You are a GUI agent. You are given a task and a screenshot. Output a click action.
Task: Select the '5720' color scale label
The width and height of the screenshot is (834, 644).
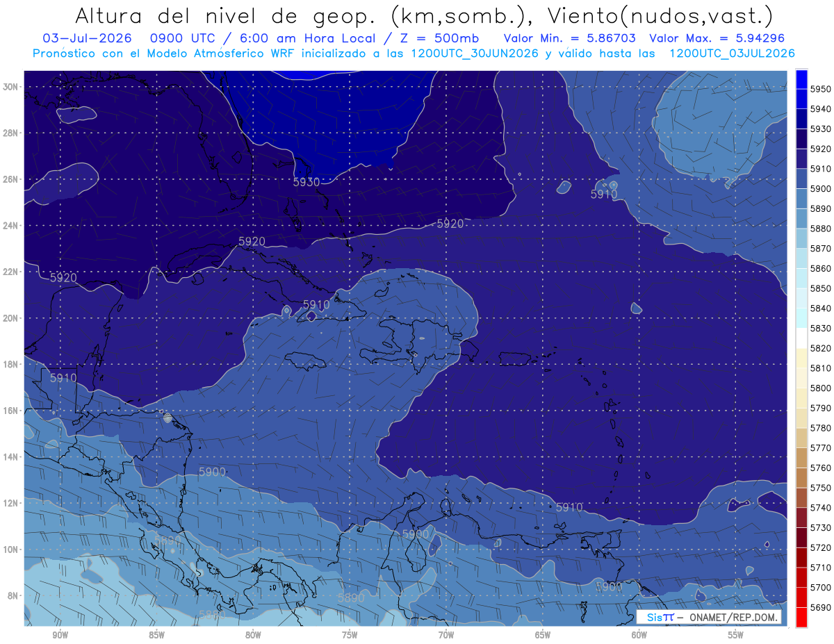pyautogui.click(x=821, y=547)
